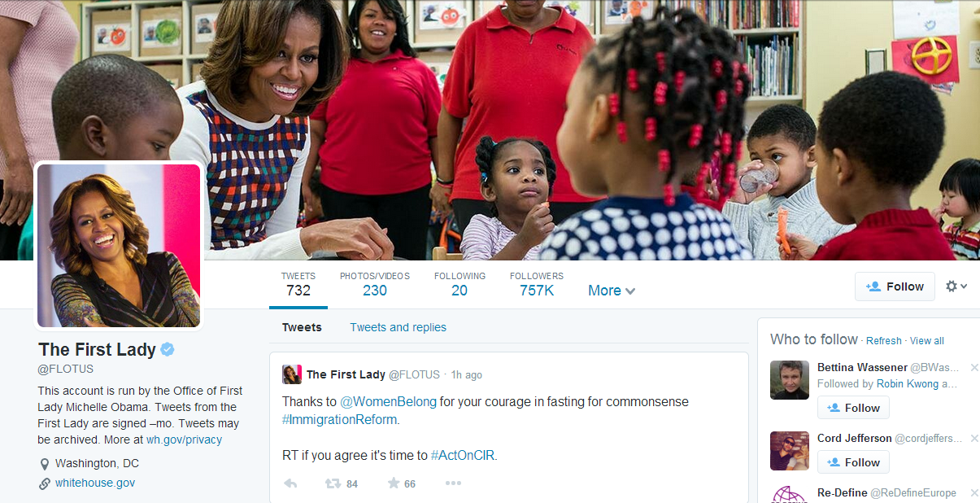Dismiss Bettina Wassener suggestion with X
980x503 pixels.
[974, 368]
